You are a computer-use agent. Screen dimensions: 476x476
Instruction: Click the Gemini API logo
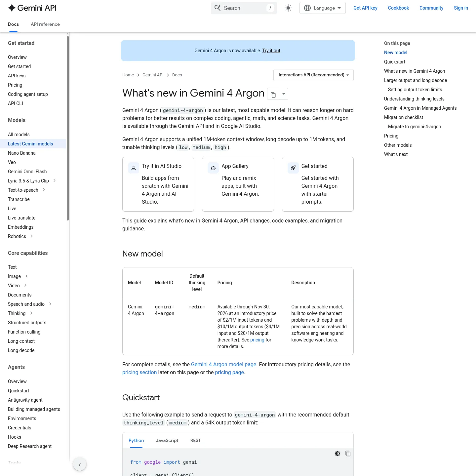pos(32,8)
